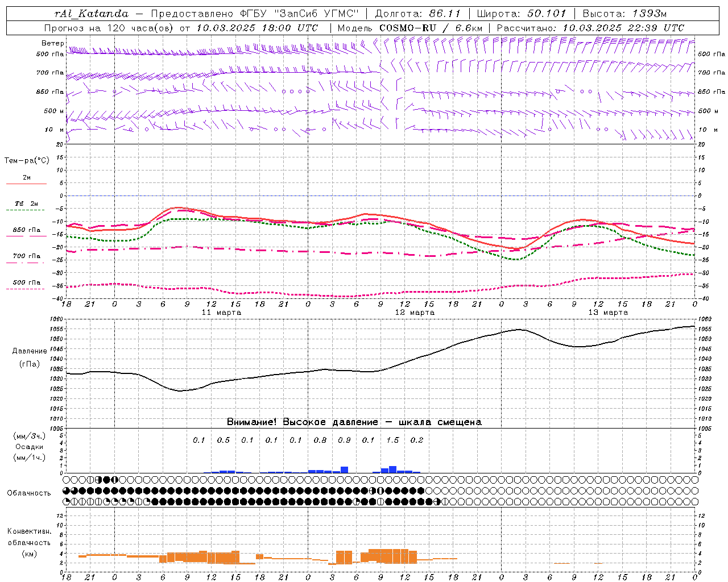Click the station name rAl_Katanda in header
The image size is (728, 582).
(92, 13)
